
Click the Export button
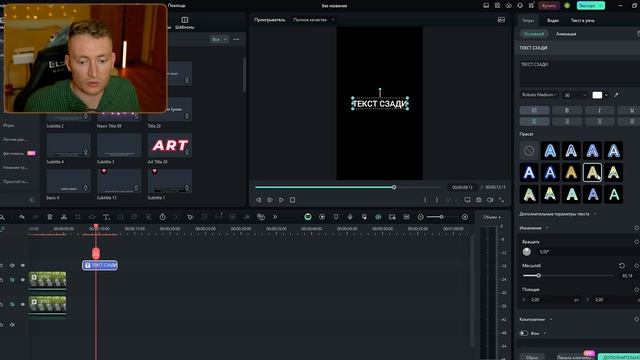pos(591,5)
